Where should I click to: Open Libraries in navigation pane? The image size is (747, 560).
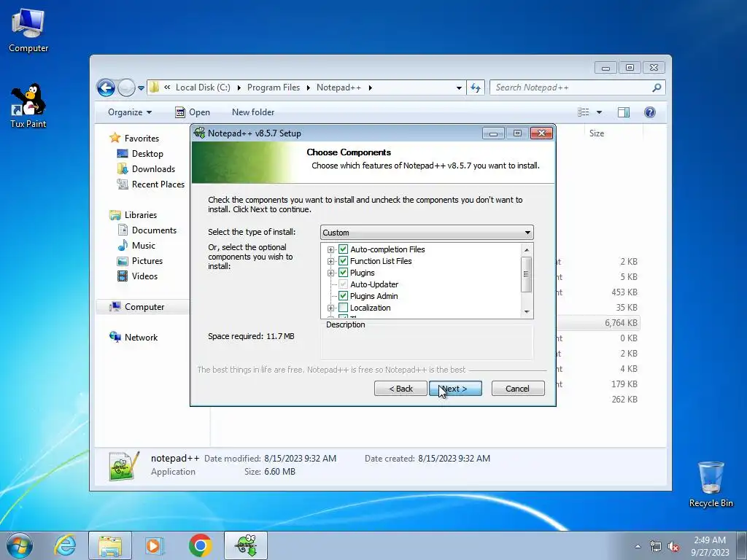click(x=141, y=215)
